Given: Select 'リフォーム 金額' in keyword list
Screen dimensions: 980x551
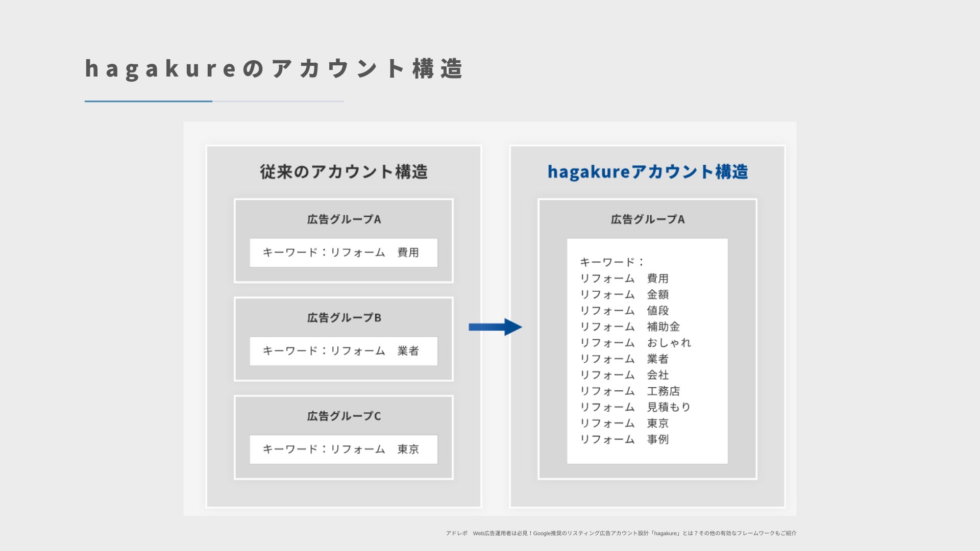Looking at the screenshot, I should tap(624, 294).
